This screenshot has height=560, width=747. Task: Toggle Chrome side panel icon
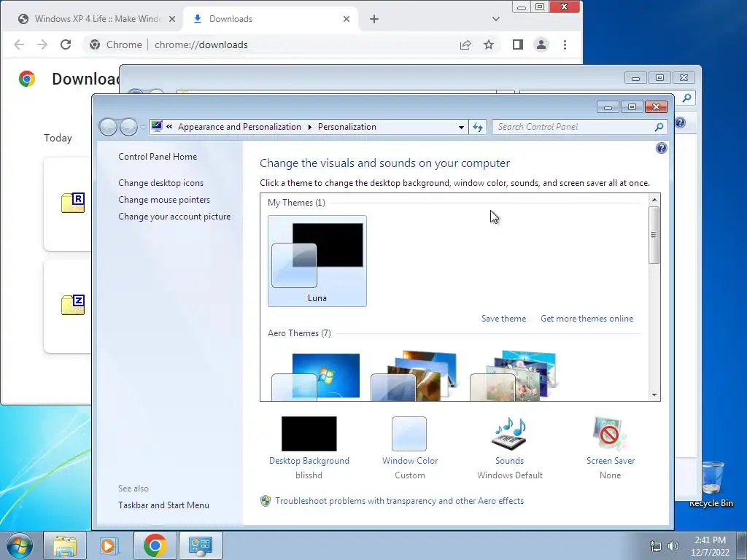[x=518, y=44]
